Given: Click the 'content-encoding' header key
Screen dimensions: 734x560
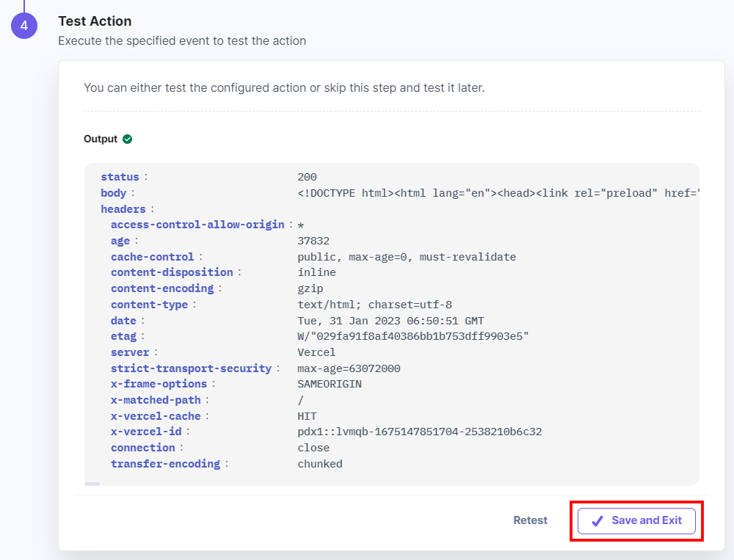Looking at the screenshot, I should pyautogui.click(x=162, y=288).
